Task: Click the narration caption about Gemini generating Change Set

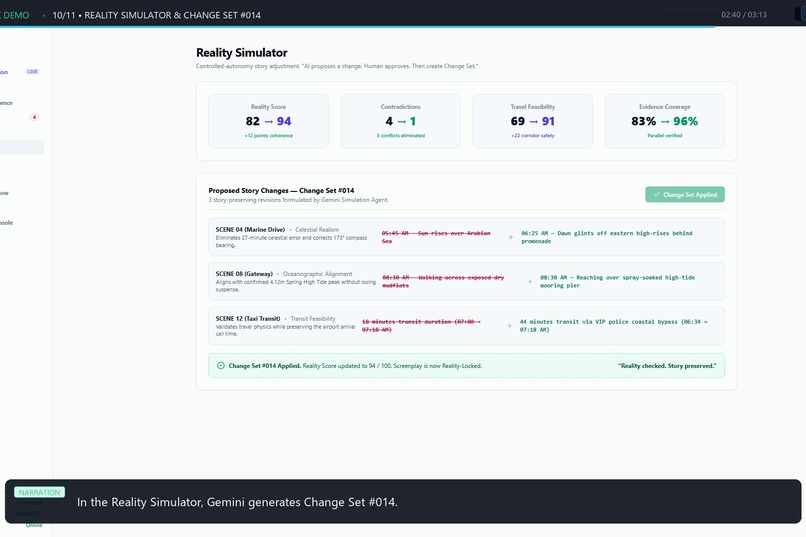Action: coord(237,502)
